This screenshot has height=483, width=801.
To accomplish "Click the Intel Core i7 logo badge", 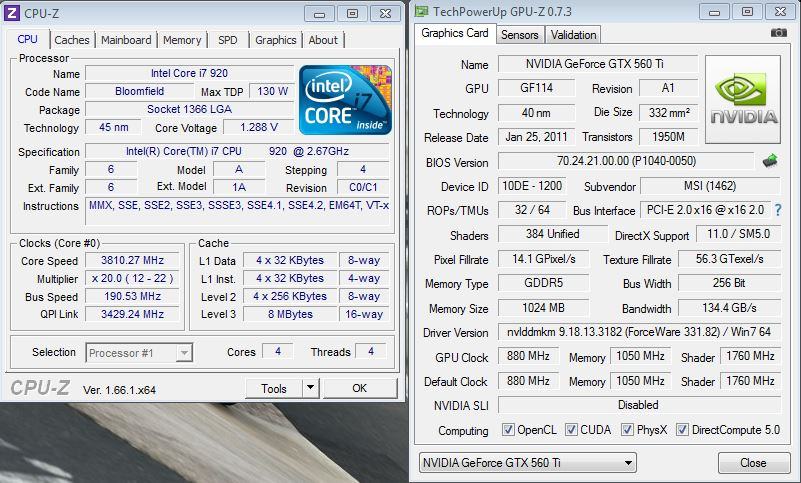I will coord(345,100).
